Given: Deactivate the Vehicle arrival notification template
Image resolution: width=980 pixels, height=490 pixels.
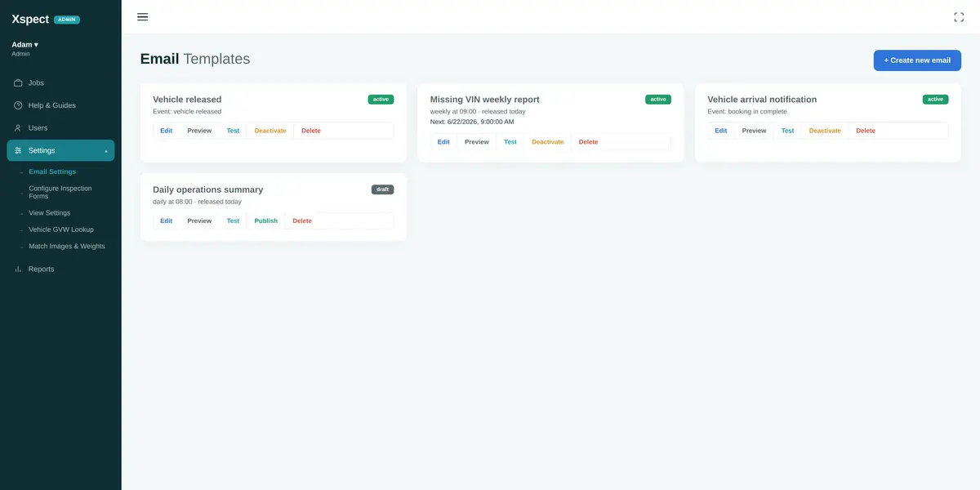Looking at the screenshot, I should coord(825,131).
